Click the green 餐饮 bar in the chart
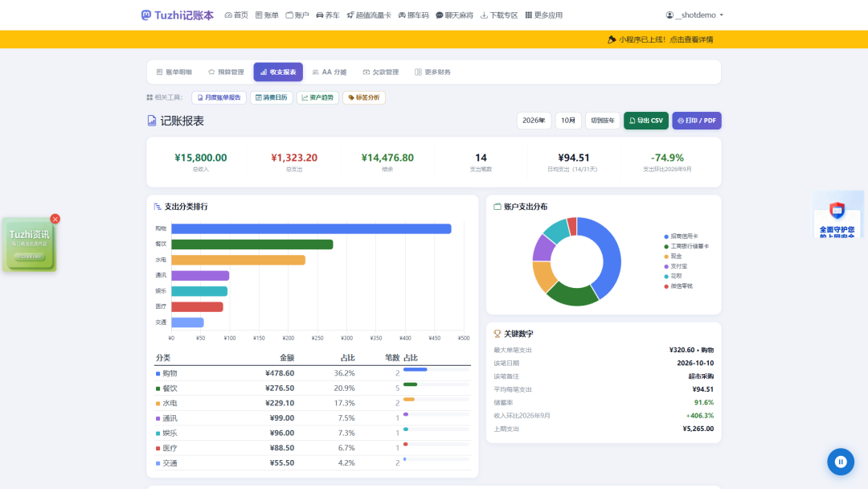This screenshot has width=868, height=489. pyautogui.click(x=252, y=244)
